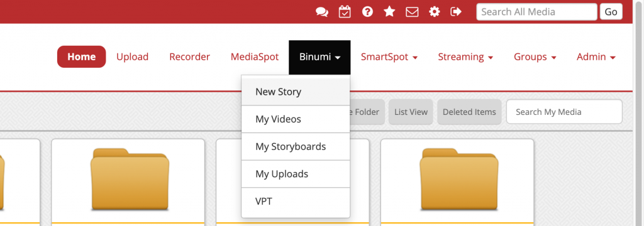The height and width of the screenshot is (226, 644).
Task: Click the logout arrow icon
Action: [456, 11]
